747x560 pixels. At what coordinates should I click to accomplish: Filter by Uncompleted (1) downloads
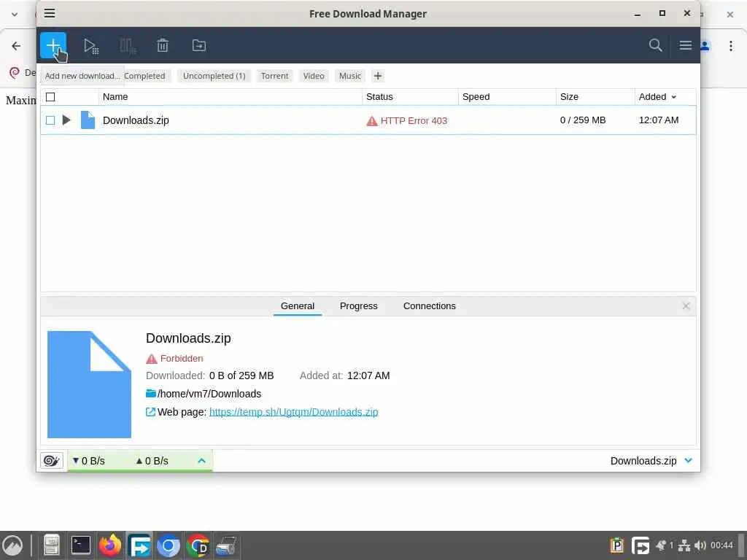tap(214, 76)
